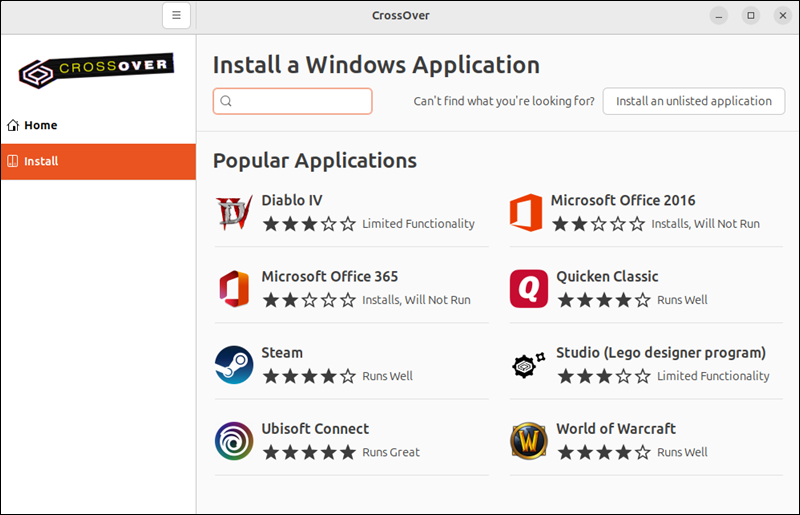Click the Diablo IV title text
Viewport: 800px width, 515px height.
292,200
